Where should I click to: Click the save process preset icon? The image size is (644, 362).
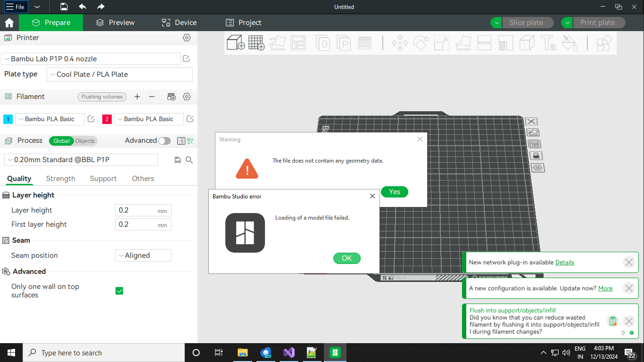click(x=178, y=160)
